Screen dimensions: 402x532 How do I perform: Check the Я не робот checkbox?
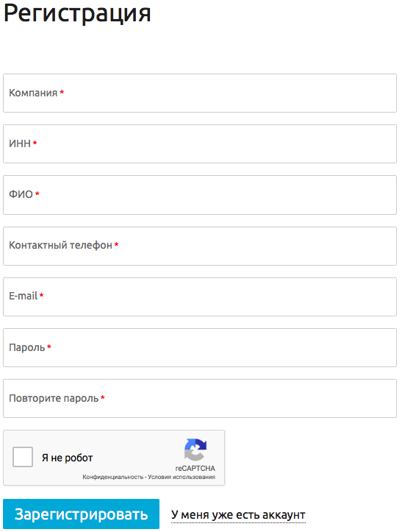point(23,457)
